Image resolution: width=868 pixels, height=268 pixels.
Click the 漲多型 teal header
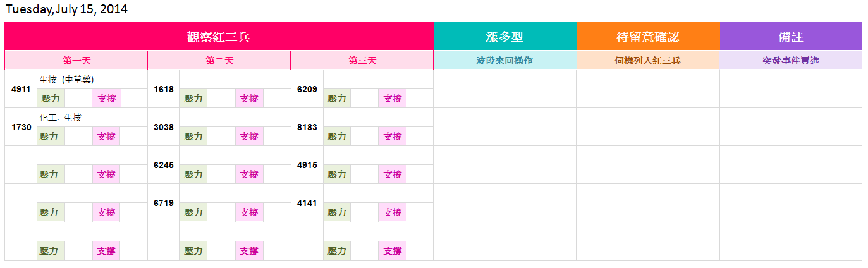coord(504,37)
